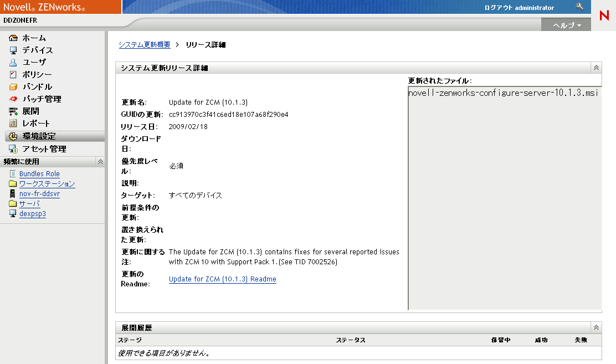Click the GUID value cc913970c3f41c6ed18e107a68f290e4
Viewport: 616px width, 364px height.
click(x=228, y=114)
